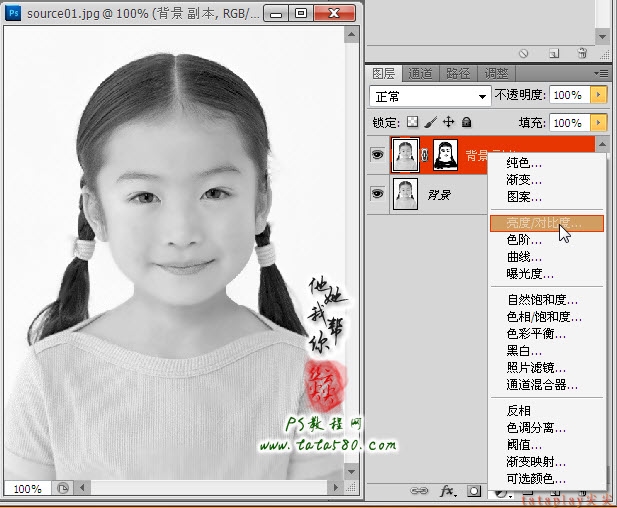Image resolution: width=617 pixels, height=508 pixels.
Task: Click the layers list scroll up arrow
Action: pyautogui.click(x=602, y=144)
